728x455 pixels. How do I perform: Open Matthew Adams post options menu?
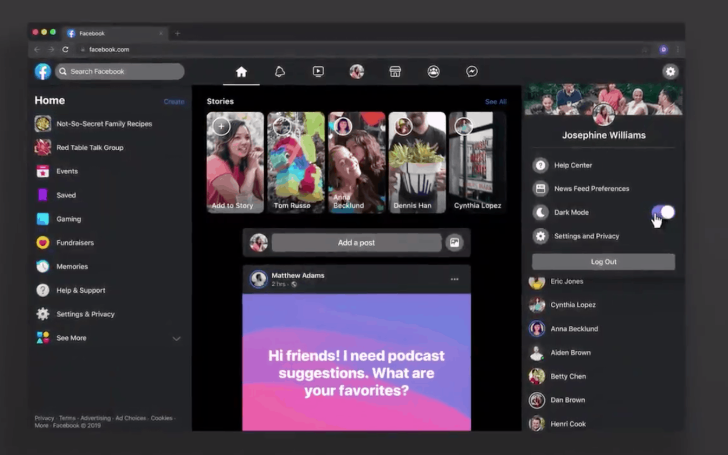pos(455,279)
